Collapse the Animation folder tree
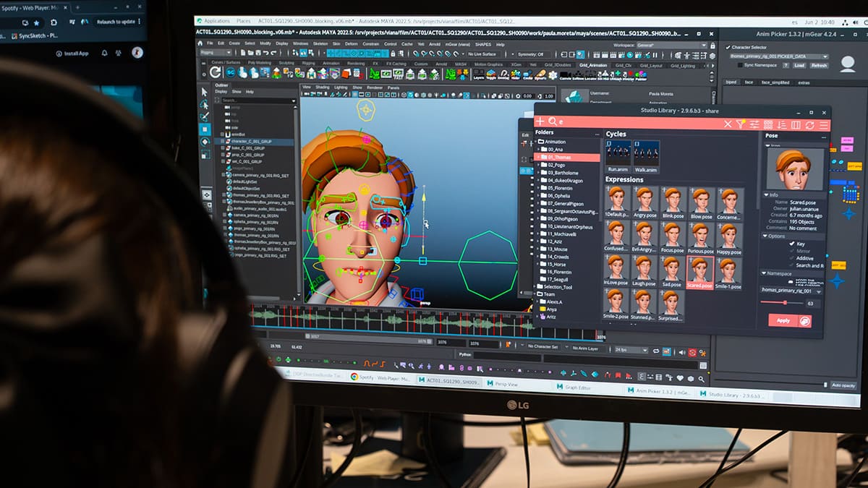The width and height of the screenshot is (868, 488). (537, 142)
